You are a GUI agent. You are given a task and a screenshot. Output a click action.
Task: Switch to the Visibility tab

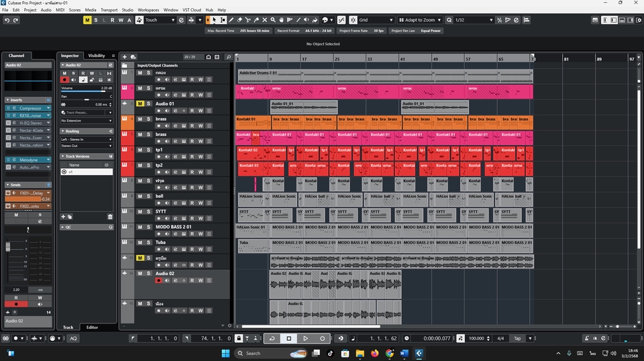97,56
